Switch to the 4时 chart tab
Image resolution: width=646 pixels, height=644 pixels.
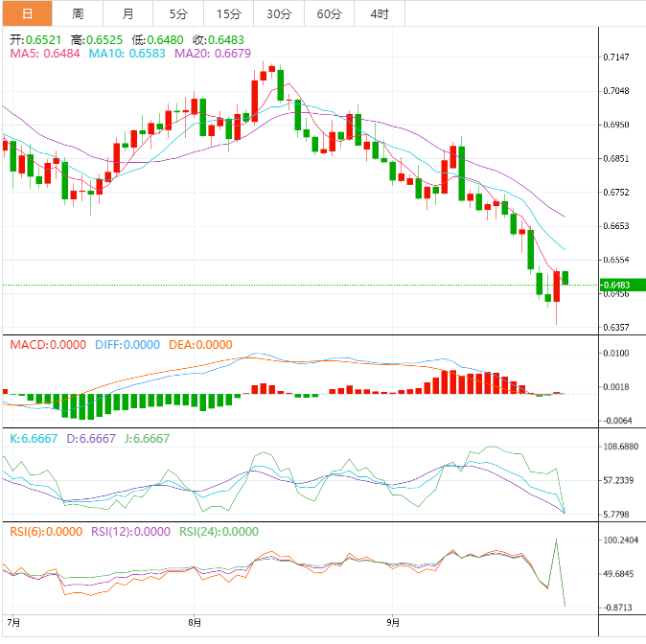[x=379, y=13]
